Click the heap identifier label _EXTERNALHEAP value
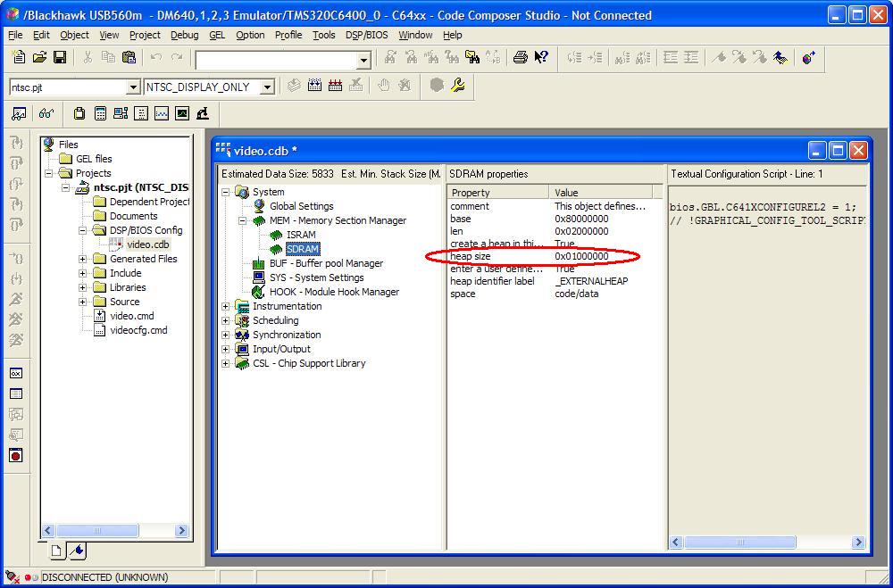The width and height of the screenshot is (893, 588). click(591, 281)
